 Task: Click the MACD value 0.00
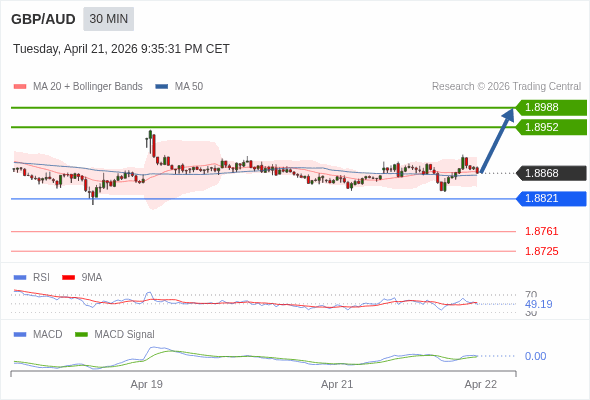[535, 356]
